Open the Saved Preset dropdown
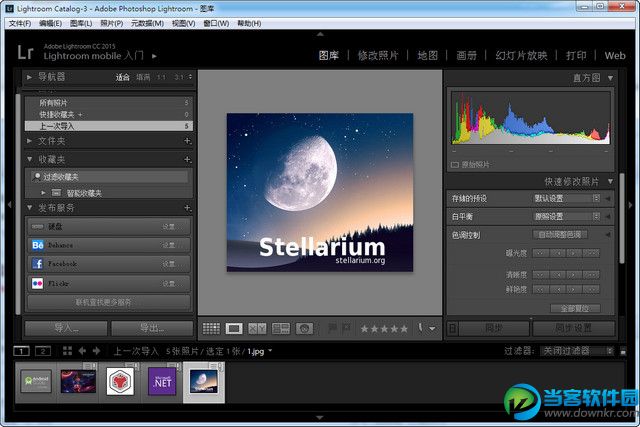 pos(567,198)
